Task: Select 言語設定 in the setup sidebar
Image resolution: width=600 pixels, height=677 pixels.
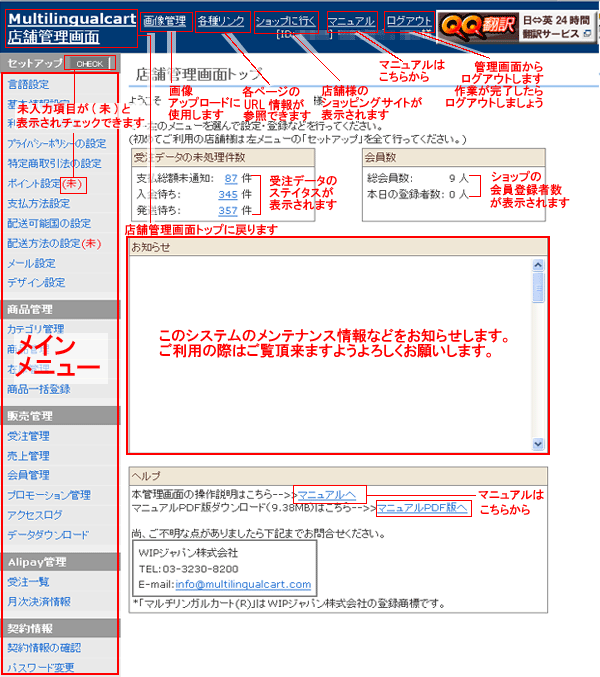Action: pos(28,84)
